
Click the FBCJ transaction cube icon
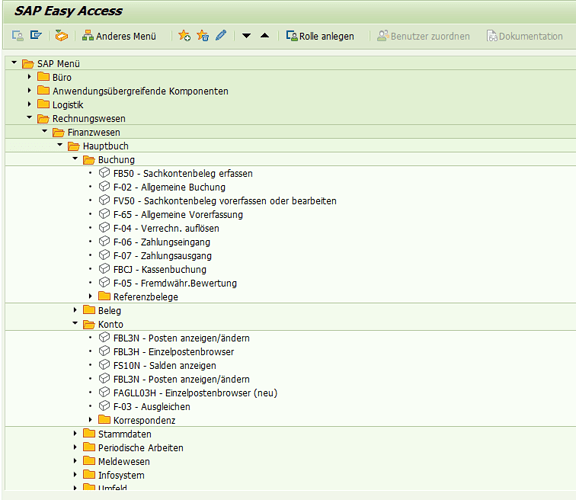point(104,269)
